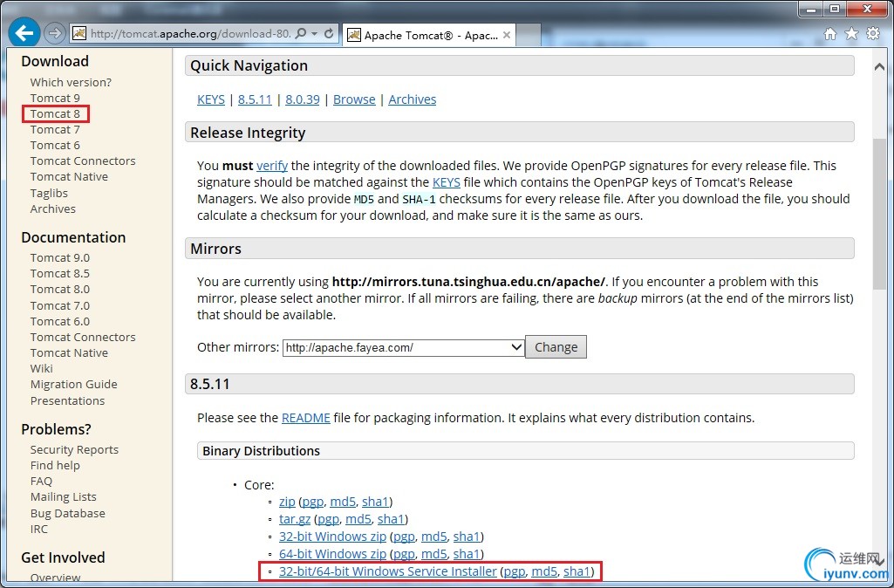
Task: Open Tomcat 8.0 documentation
Action: [x=60, y=289]
